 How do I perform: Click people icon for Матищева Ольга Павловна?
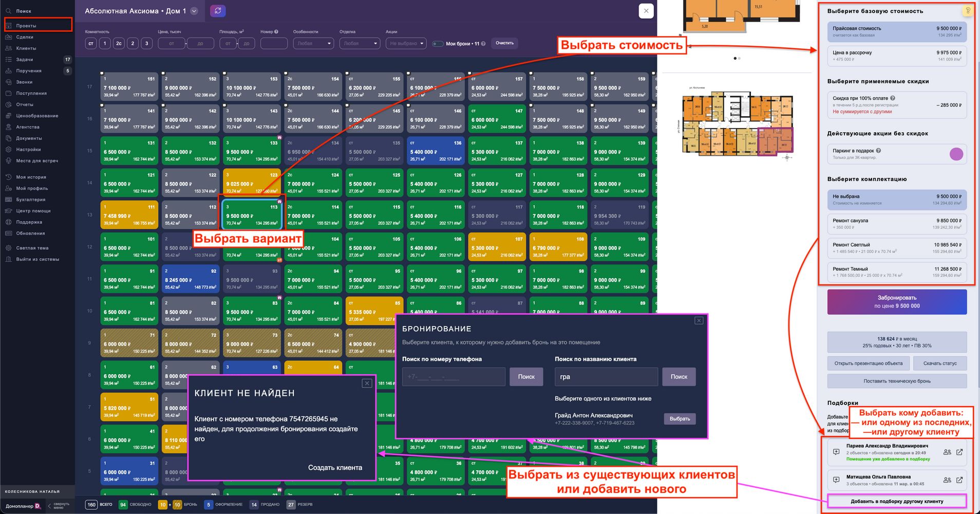click(947, 480)
